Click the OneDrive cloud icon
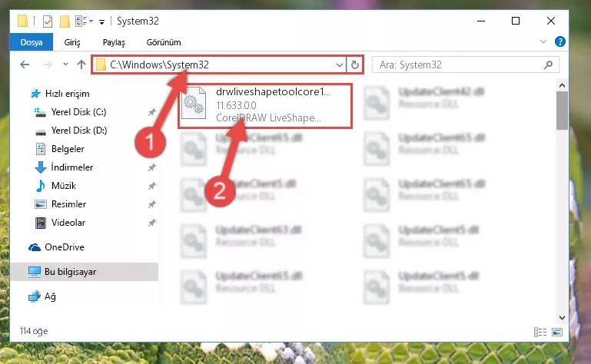Image resolution: width=591 pixels, height=364 pixels. (x=35, y=247)
